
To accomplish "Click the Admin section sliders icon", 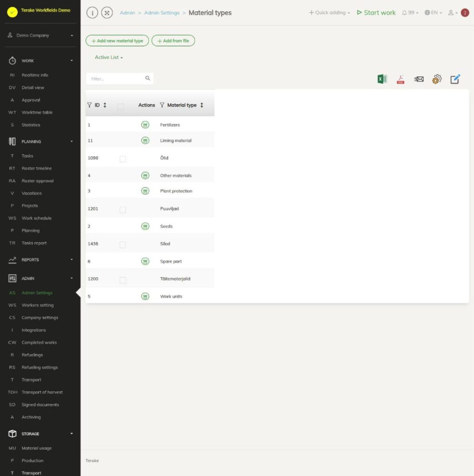I will (12, 278).
